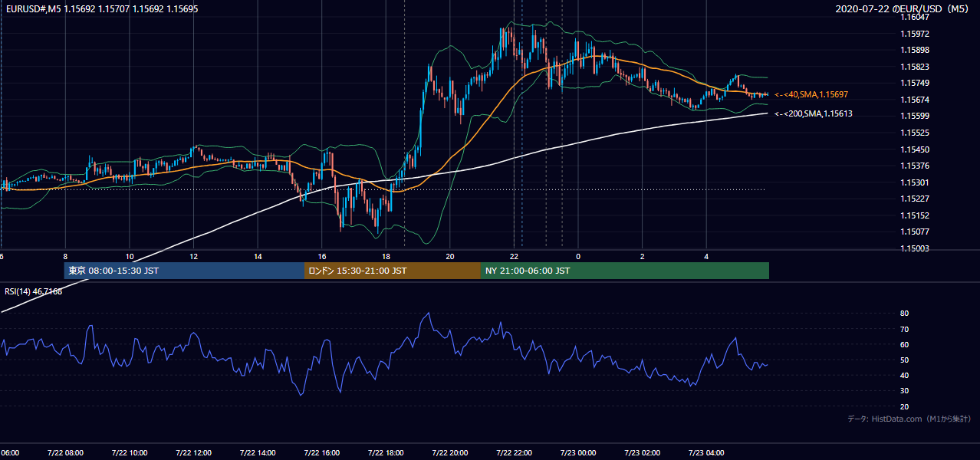The width and height of the screenshot is (980, 460).
Task: Click the 7/22 18:00 date label
Action: coord(386,453)
